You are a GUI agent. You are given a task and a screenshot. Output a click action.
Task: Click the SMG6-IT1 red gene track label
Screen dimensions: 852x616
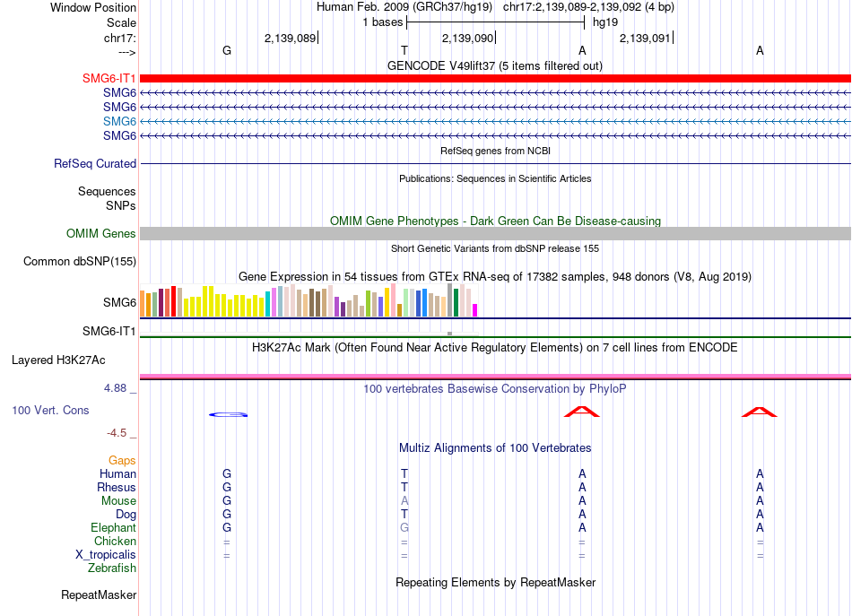pyautogui.click(x=109, y=78)
